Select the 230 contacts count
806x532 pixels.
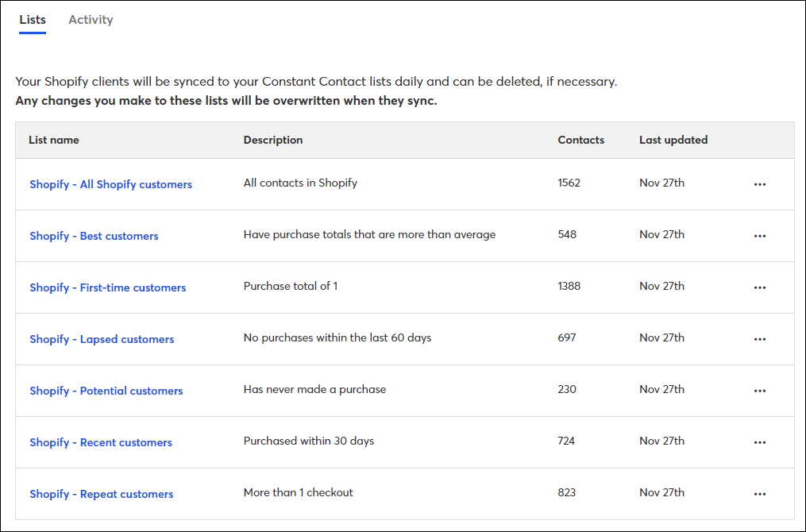pyautogui.click(x=567, y=389)
